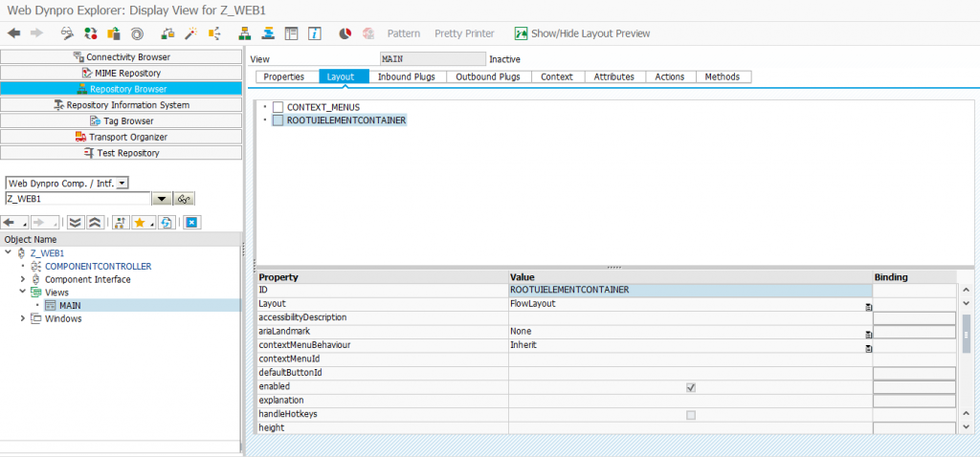Open the Information (i) toolbar icon

[x=315, y=33]
